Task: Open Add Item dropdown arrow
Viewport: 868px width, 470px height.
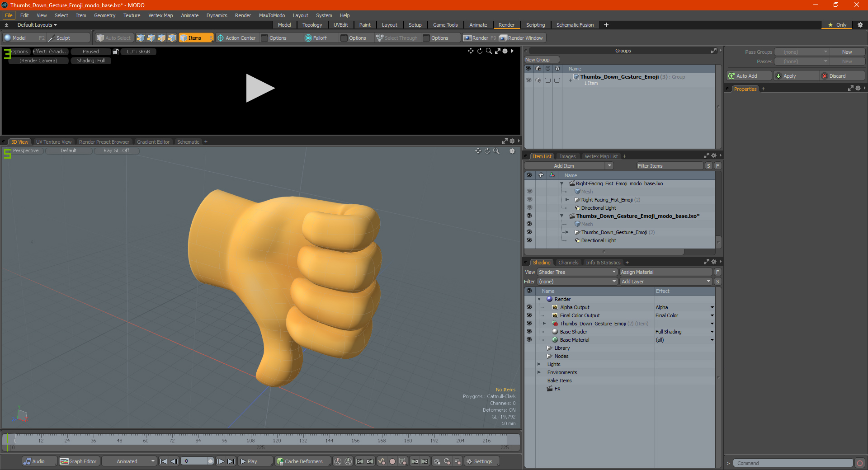Action: click(x=609, y=166)
